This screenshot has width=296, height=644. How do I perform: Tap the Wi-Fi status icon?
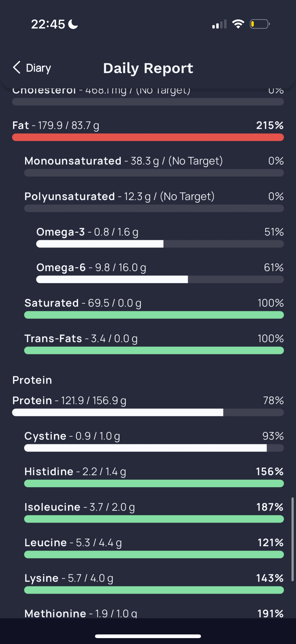tap(238, 24)
